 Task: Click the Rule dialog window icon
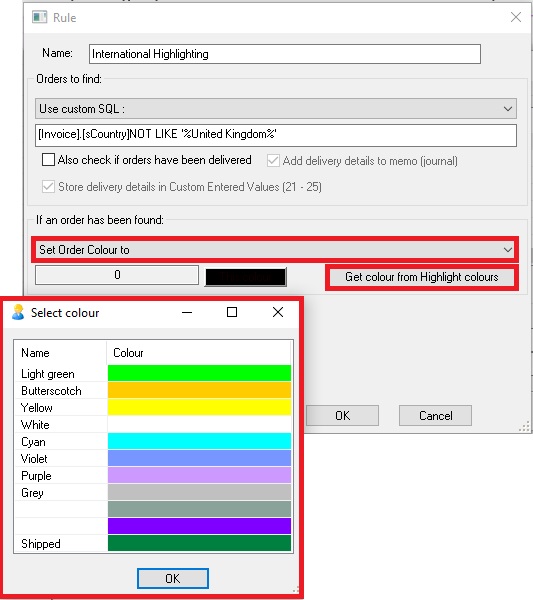tap(40, 18)
